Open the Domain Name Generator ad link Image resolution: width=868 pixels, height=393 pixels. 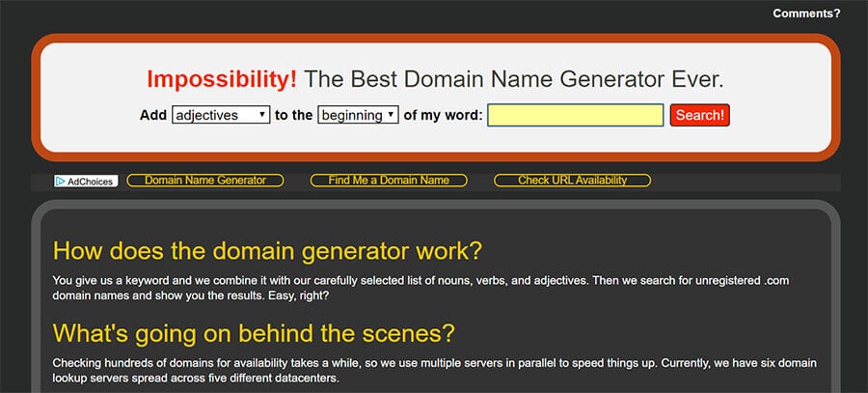point(205,181)
